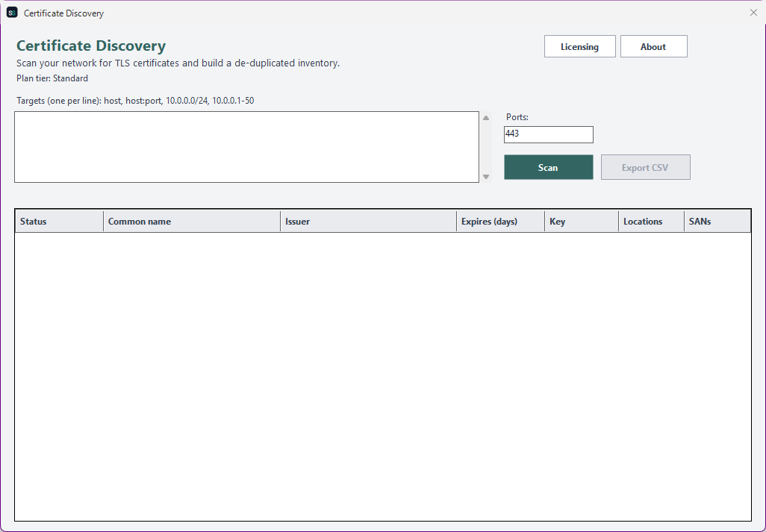This screenshot has height=532, width=766.
Task: Start the certificate Scan
Action: coord(549,167)
